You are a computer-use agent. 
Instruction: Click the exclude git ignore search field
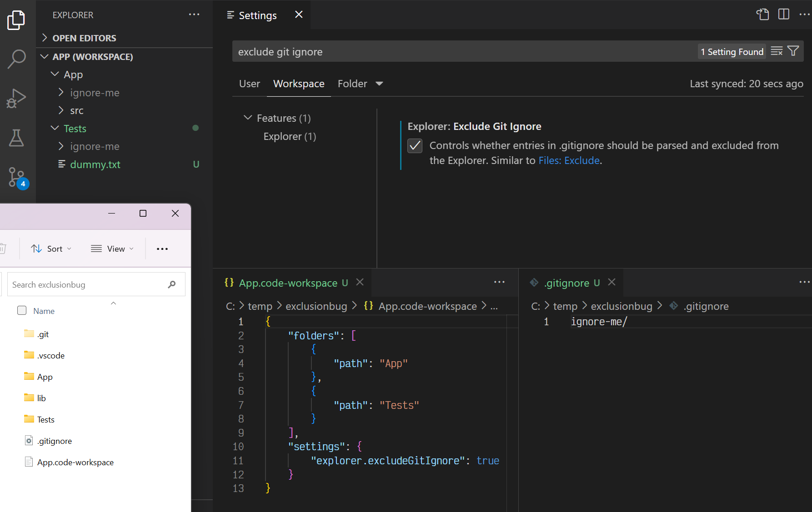[409, 51]
